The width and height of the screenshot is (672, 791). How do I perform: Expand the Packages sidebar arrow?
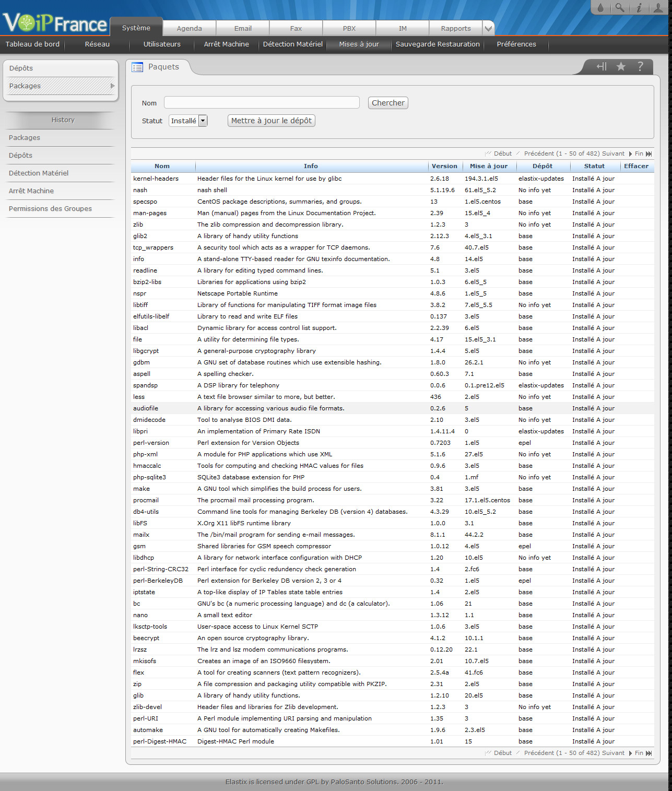tap(112, 86)
